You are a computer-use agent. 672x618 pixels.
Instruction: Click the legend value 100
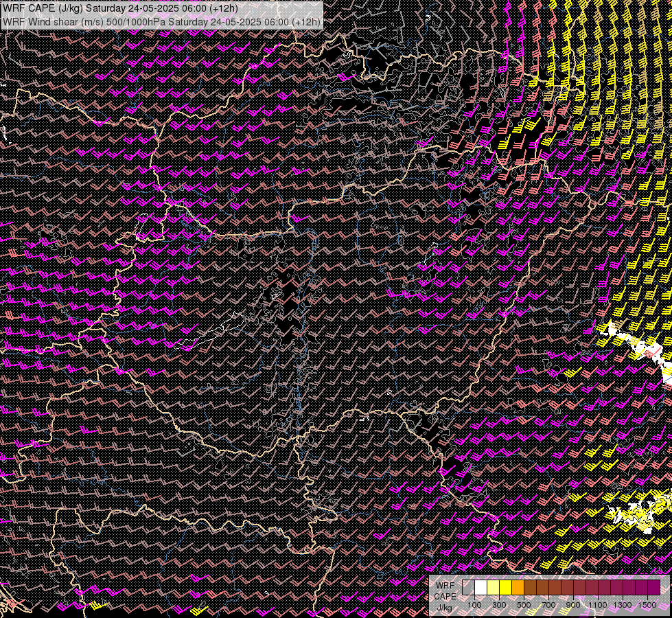point(474,605)
